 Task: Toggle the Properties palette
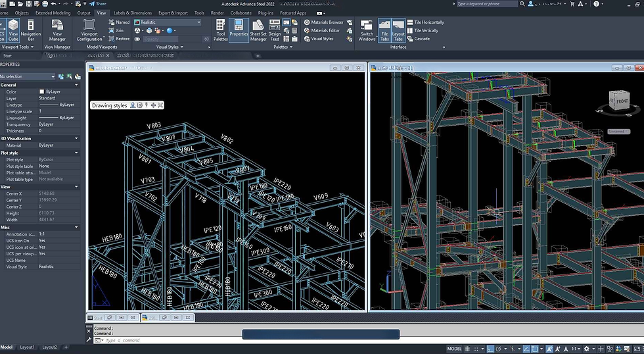click(239, 30)
